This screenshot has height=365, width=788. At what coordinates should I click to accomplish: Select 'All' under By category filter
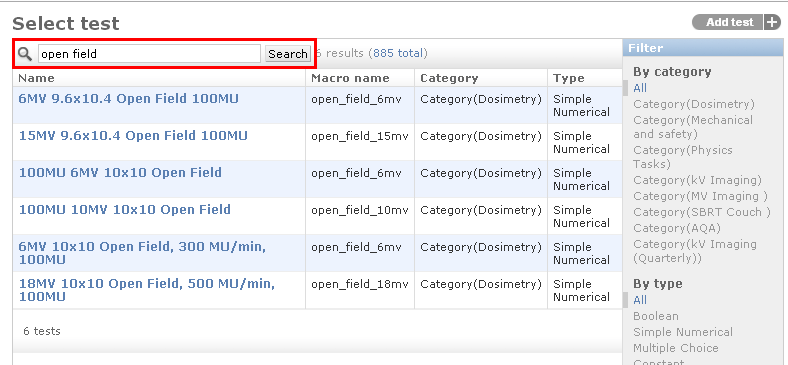pyautogui.click(x=640, y=88)
